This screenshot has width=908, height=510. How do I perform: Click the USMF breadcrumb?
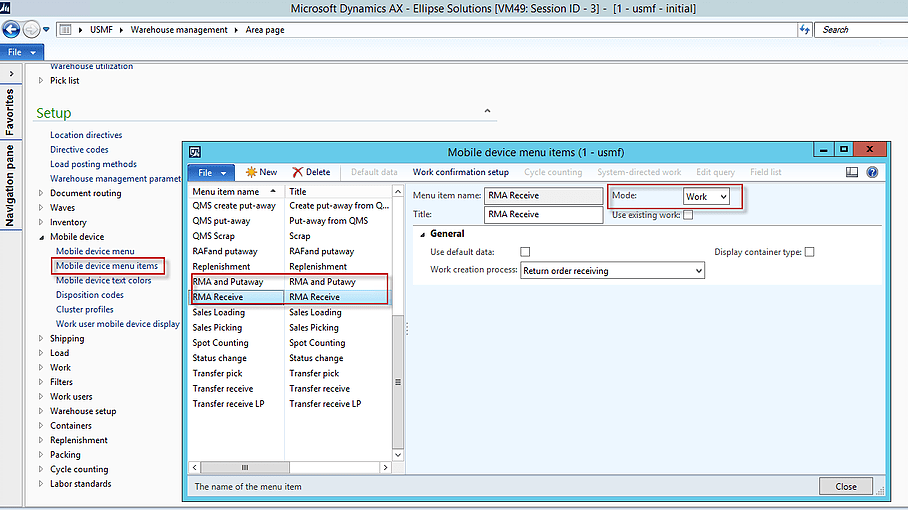pyautogui.click(x=101, y=30)
